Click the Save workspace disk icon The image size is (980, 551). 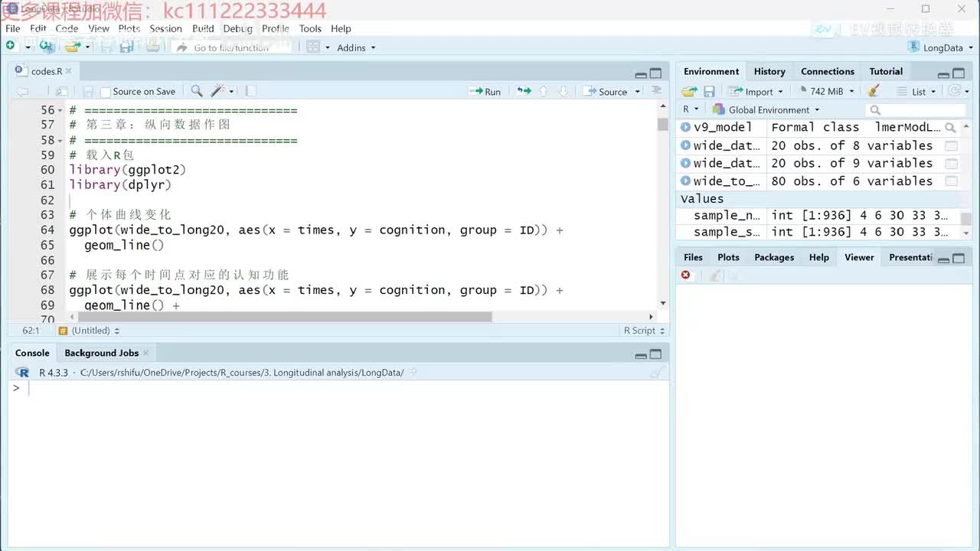click(709, 91)
